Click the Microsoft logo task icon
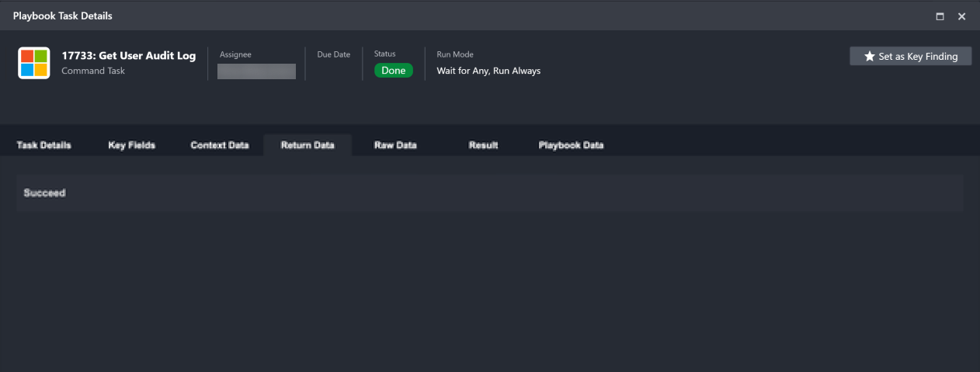 [x=34, y=63]
